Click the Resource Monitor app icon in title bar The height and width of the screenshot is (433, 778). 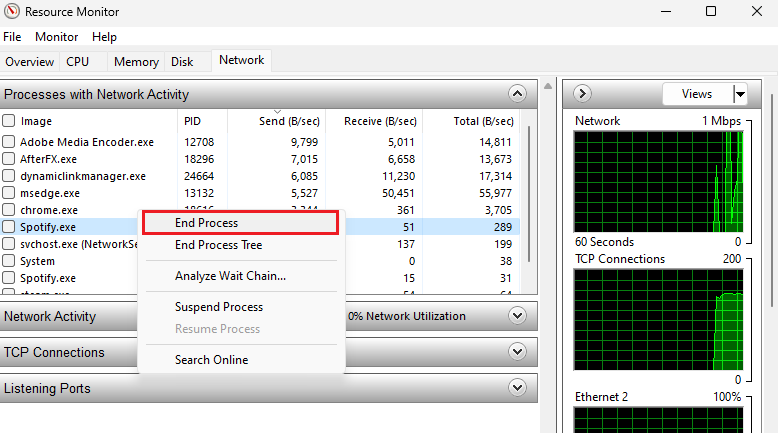pyautogui.click(x=12, y=12)
